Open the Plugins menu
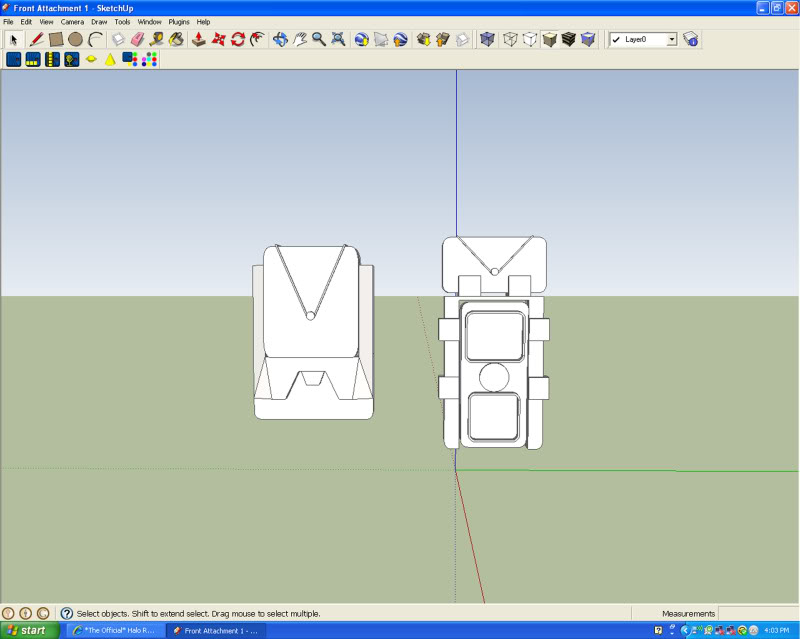Viewport: 800px width, 639px height. (179, 22)
